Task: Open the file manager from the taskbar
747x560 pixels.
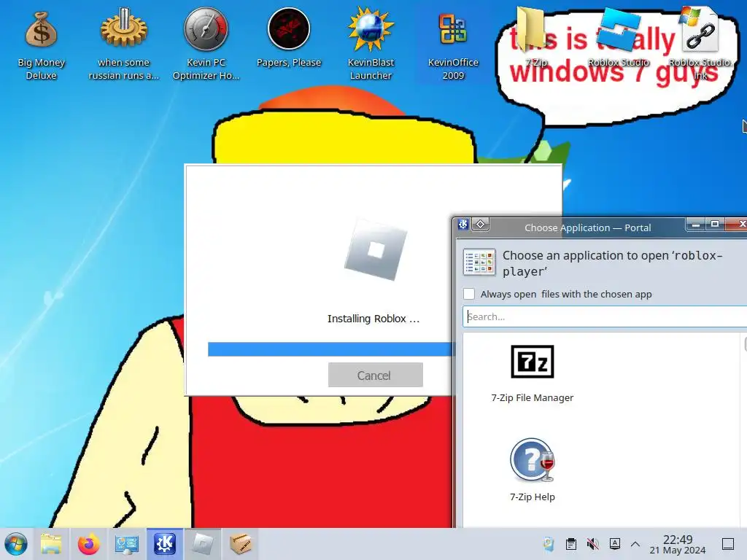Action: pyautogui.click(x=51, y=544)
